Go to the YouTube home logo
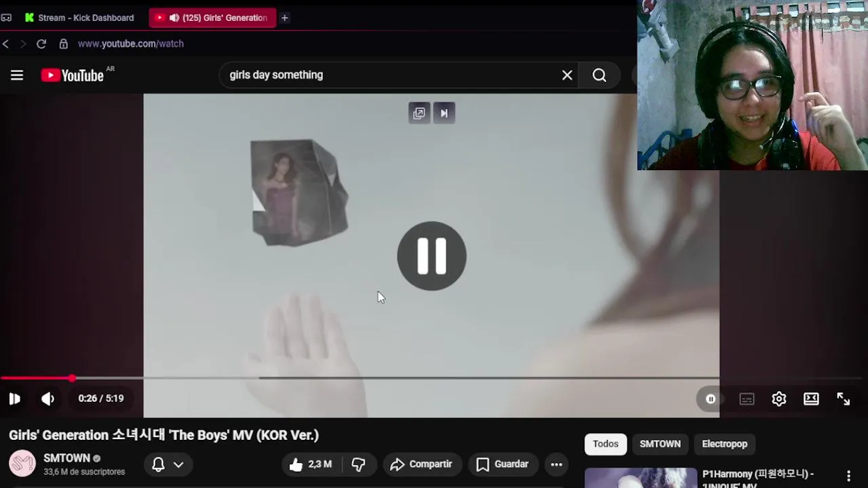The image size is (868, 488). tap(73, 75)
